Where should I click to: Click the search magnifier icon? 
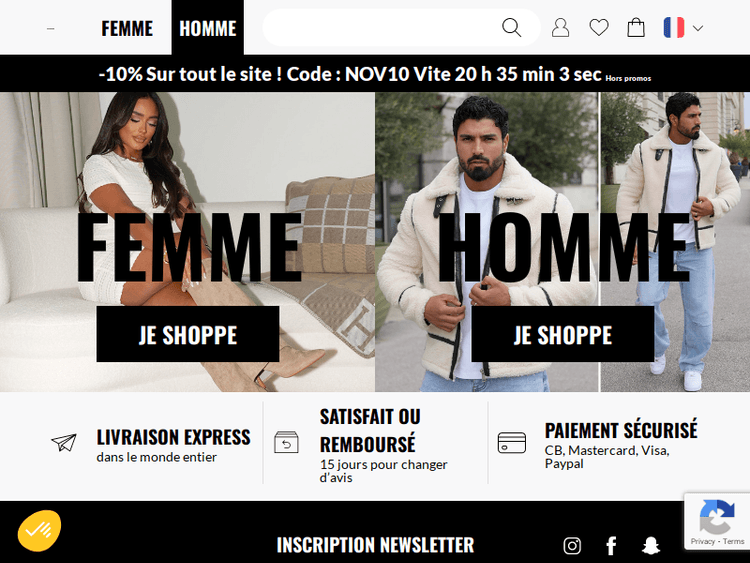tap(511, 28)
